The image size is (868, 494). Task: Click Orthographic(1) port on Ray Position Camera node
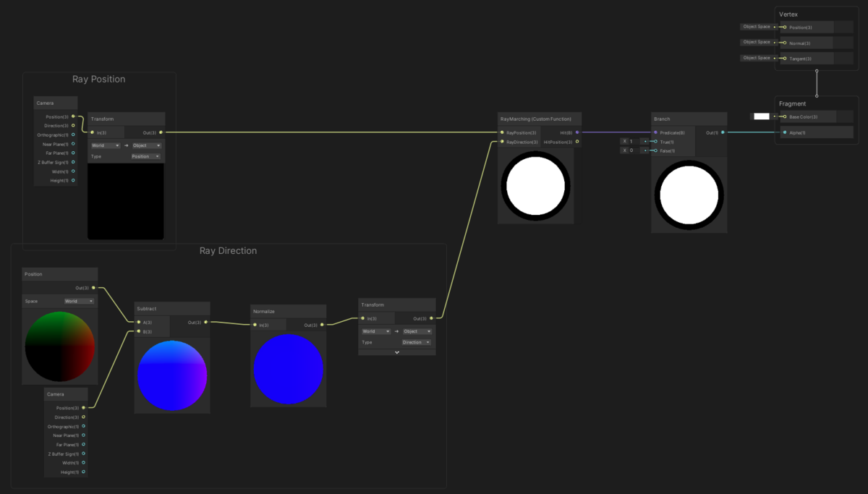point(73,135)
